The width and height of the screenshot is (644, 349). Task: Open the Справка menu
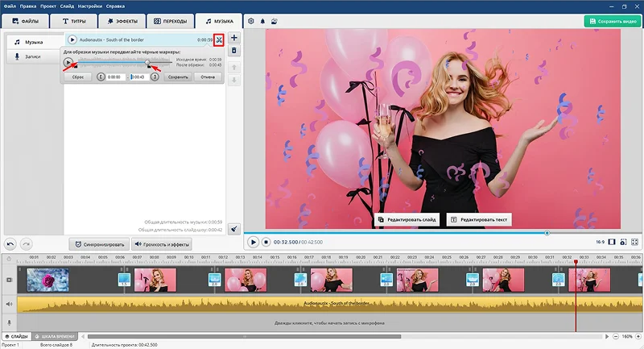pyautogui.click(x=115, y=6)
